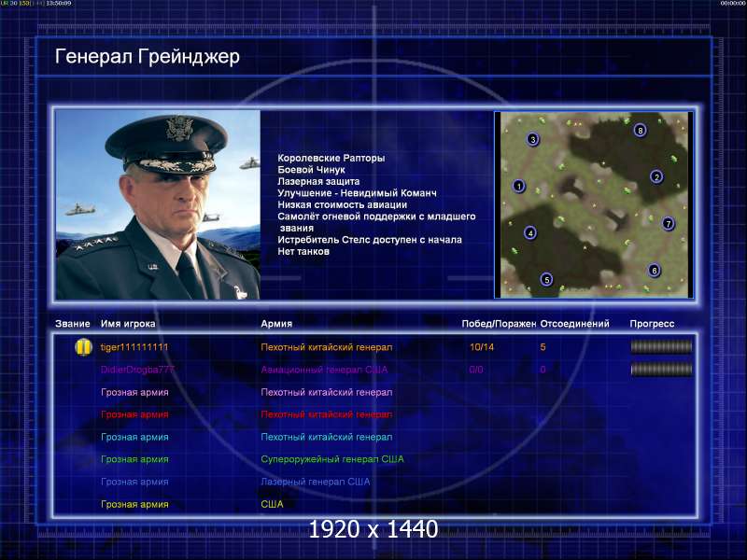The width and height of the screenshot is (747, 560).
Task: Click the Суперoружейный генерал США army entry
Action: pos(332,459)
